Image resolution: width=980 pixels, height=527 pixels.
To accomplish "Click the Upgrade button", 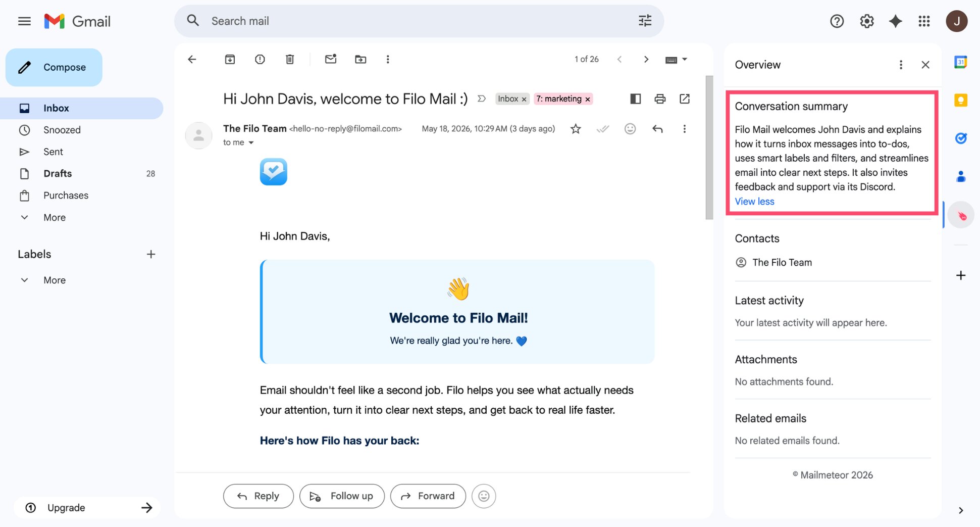I will click(x=87, y=507).
